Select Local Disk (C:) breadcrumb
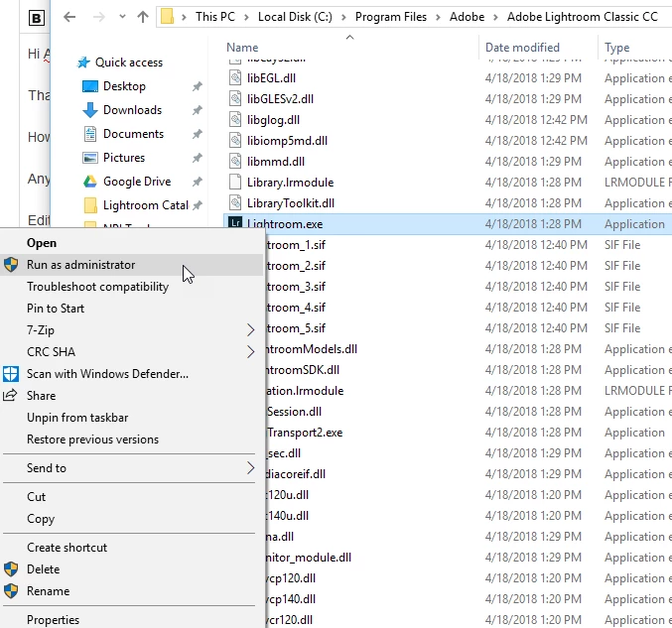This screenshot has height=628, width=672. coord(295,17)
